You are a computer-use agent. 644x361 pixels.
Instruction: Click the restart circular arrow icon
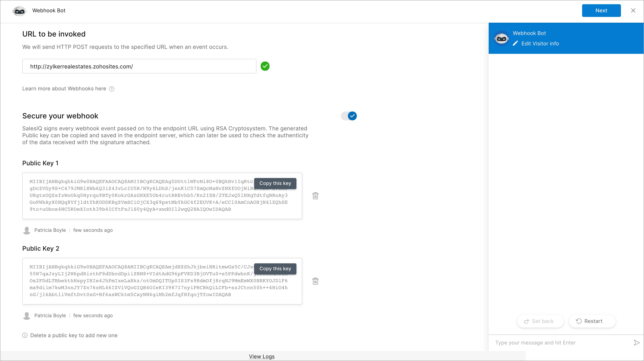(x=579, y=321)
